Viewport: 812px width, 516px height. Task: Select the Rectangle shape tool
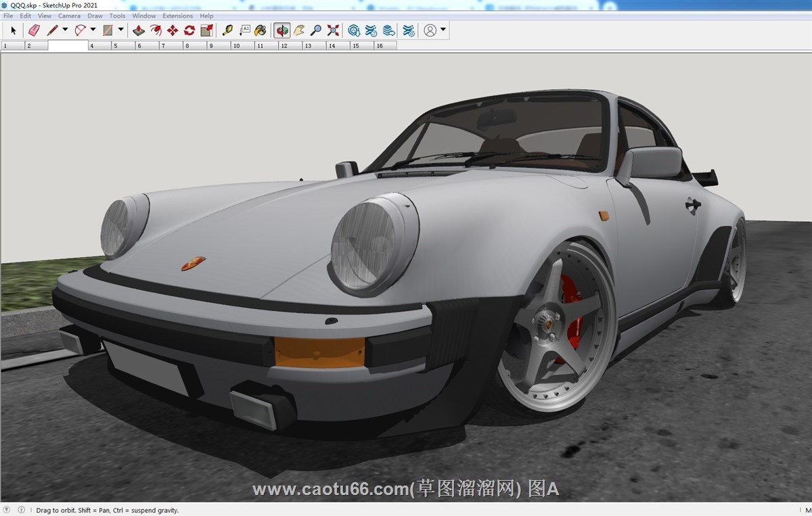[108, 30]
